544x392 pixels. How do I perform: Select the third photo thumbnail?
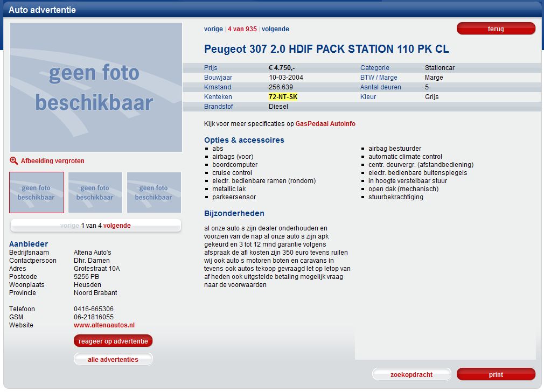pyautogui.click(x=154, y=193)
